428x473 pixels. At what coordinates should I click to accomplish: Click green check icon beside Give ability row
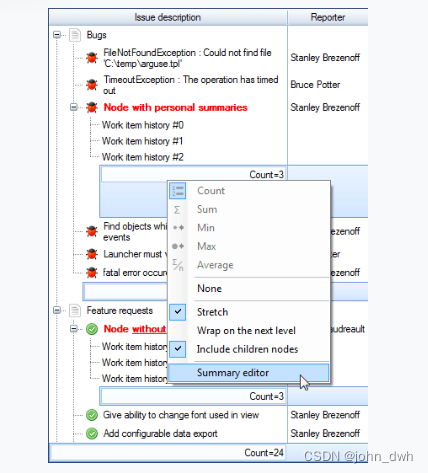(x=92, y=415)
